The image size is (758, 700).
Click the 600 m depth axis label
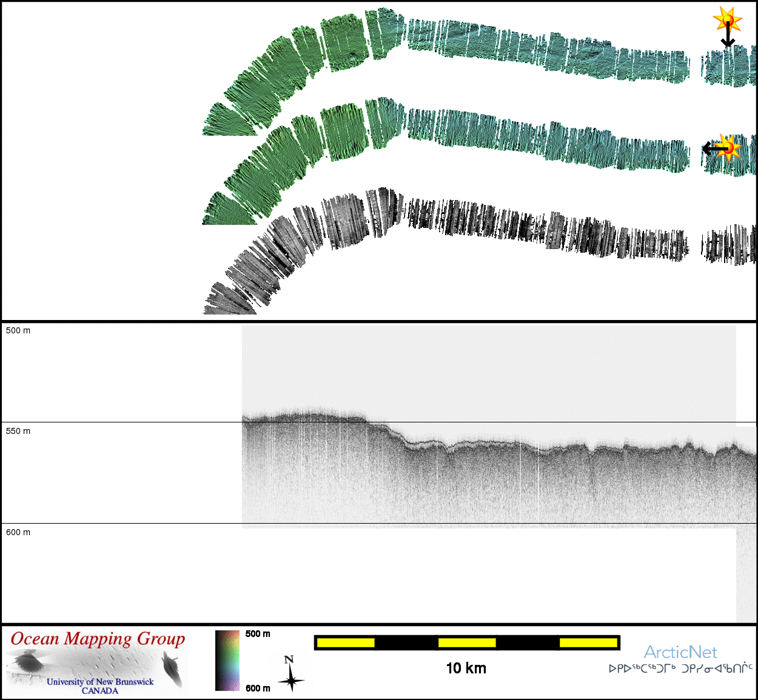click(x=18, y=532)
